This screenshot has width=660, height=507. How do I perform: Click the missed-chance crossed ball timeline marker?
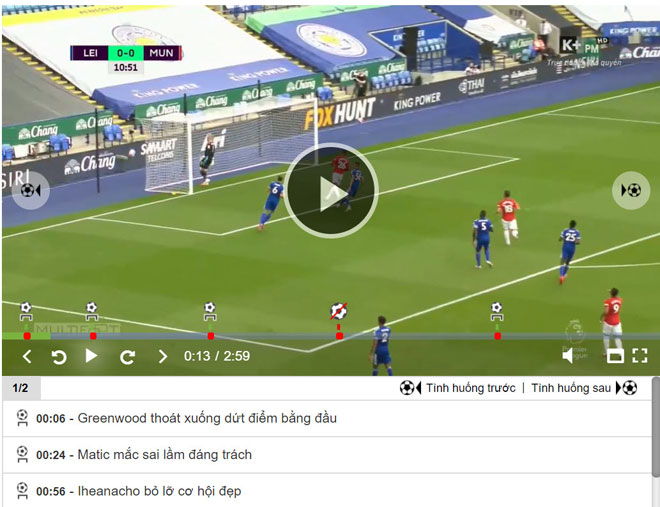[338, 311]
